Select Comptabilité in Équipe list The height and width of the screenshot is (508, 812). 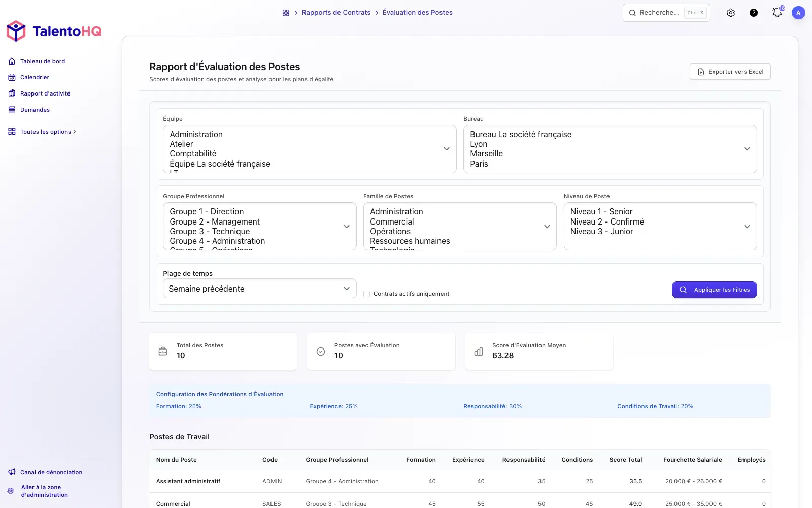pyautogui.click(x=193, y=154)
